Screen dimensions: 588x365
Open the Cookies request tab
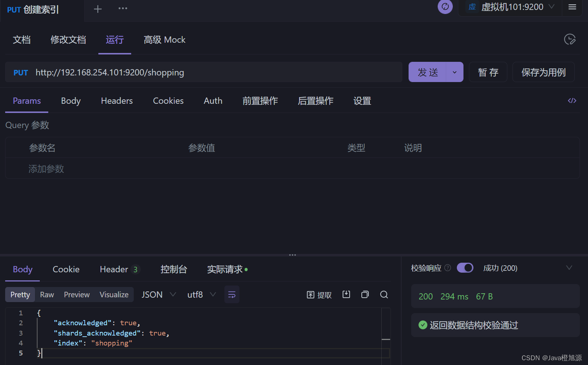point(168,101)
